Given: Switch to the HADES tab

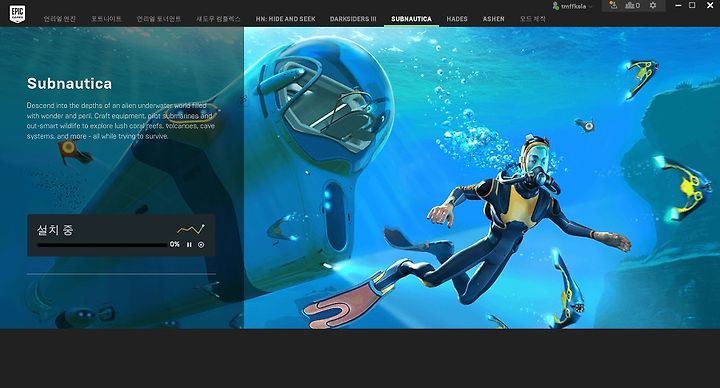Looking at the screenshot, I should point(457,19).
